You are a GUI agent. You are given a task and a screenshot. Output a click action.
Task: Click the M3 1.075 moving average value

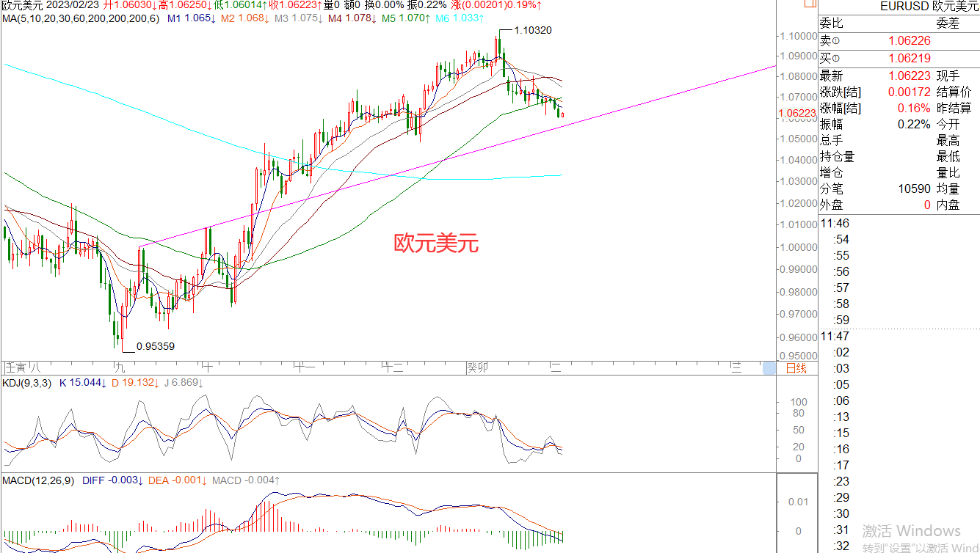298,18
